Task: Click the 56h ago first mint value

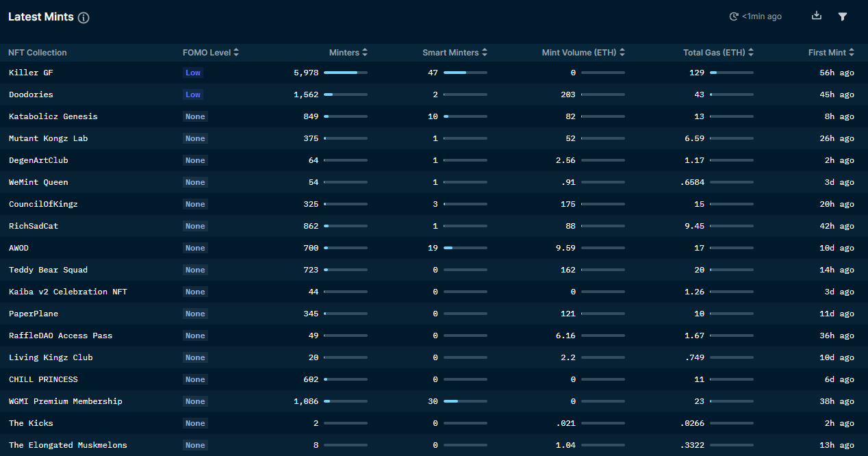Action: tap(837, 73)
